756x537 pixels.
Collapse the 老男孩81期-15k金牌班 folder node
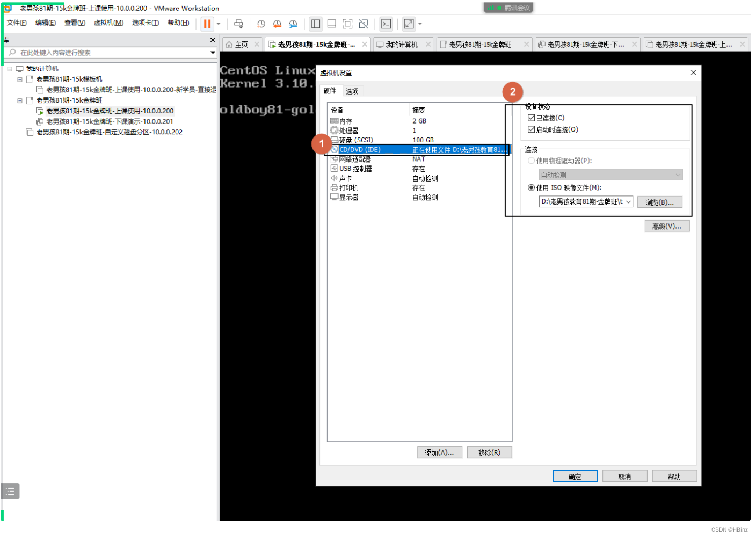point(20,100)
